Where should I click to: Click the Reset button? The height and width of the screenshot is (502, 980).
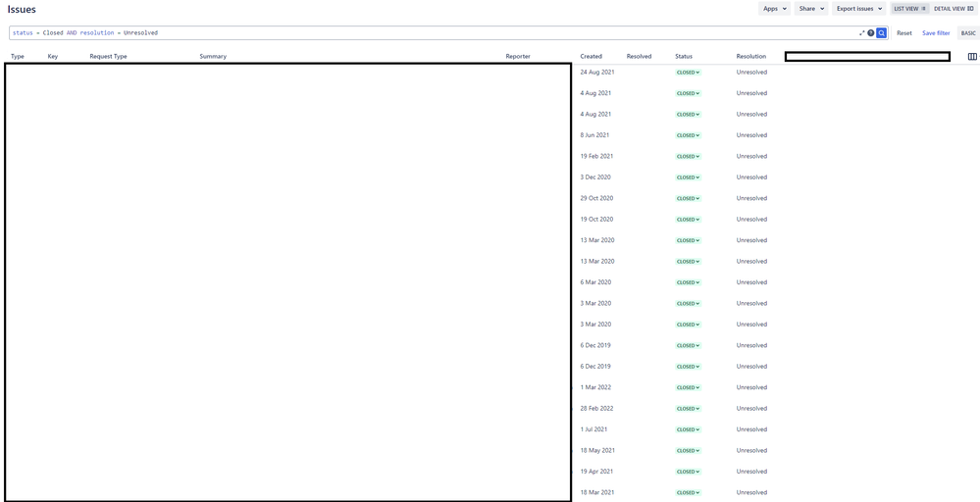pos(903,33)
